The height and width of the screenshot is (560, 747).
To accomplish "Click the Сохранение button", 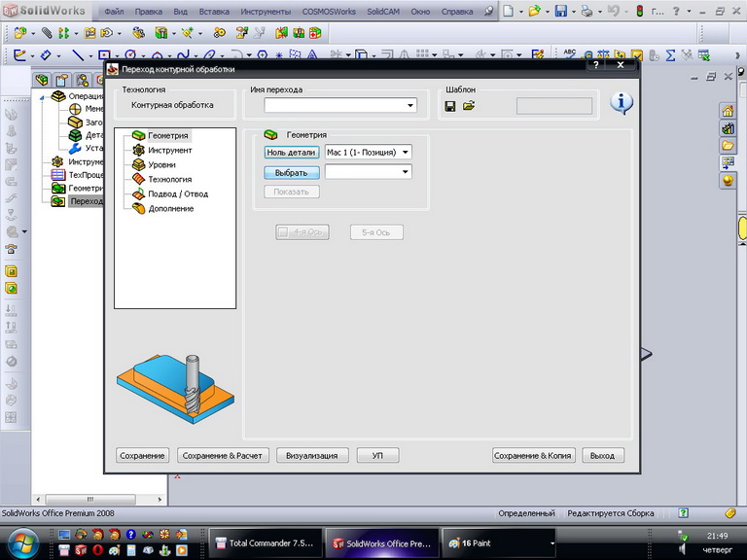I will [142, 456].
